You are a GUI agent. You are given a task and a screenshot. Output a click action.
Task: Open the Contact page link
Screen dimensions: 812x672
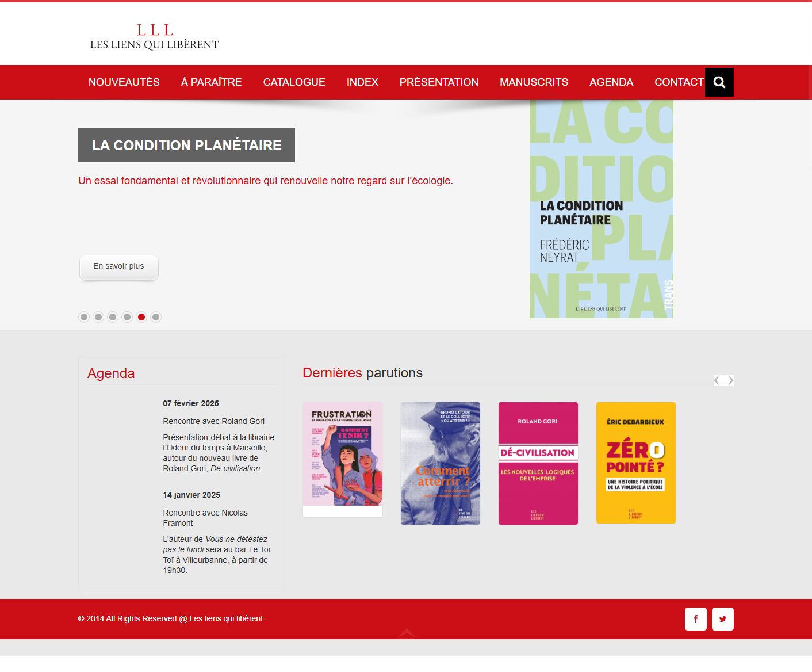pos(679,82)
